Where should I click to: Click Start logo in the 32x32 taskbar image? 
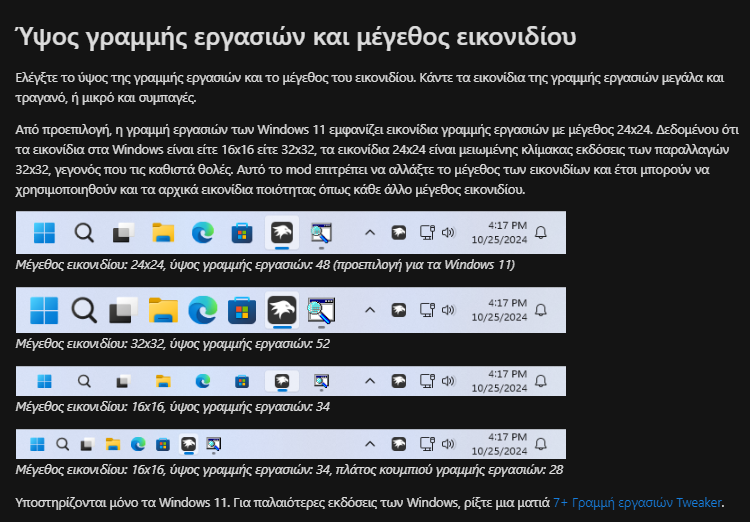tap(44, 310)
